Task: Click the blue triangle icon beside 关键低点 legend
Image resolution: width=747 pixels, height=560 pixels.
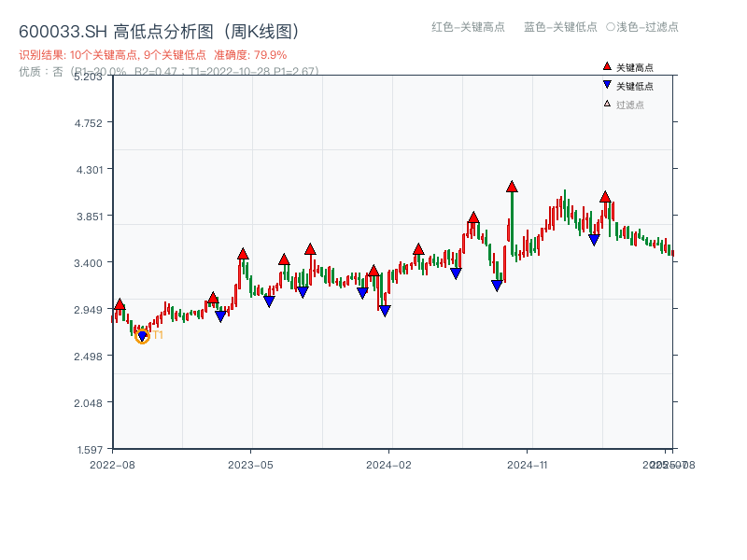Action: click(x=606, y=85)
